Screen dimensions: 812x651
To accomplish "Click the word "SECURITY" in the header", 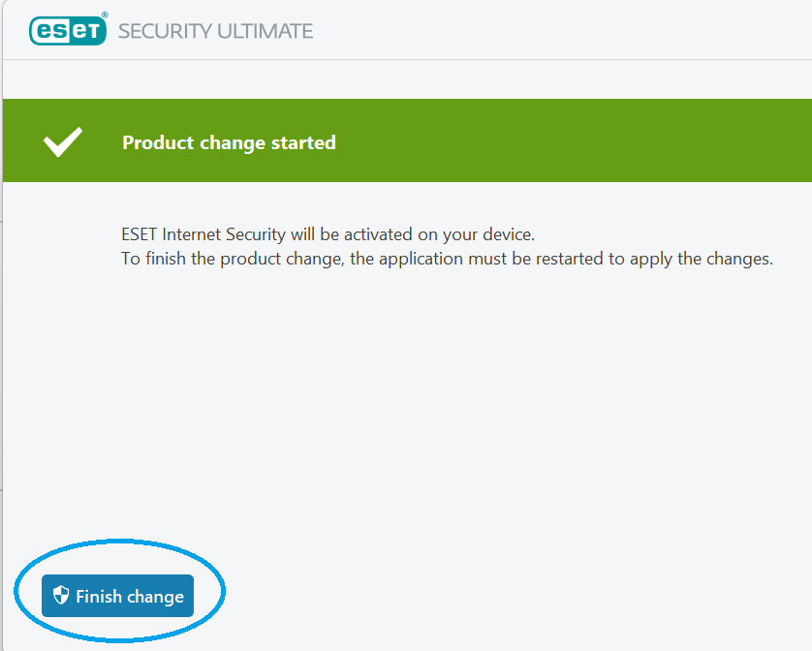I will click(x=165, y=31).
